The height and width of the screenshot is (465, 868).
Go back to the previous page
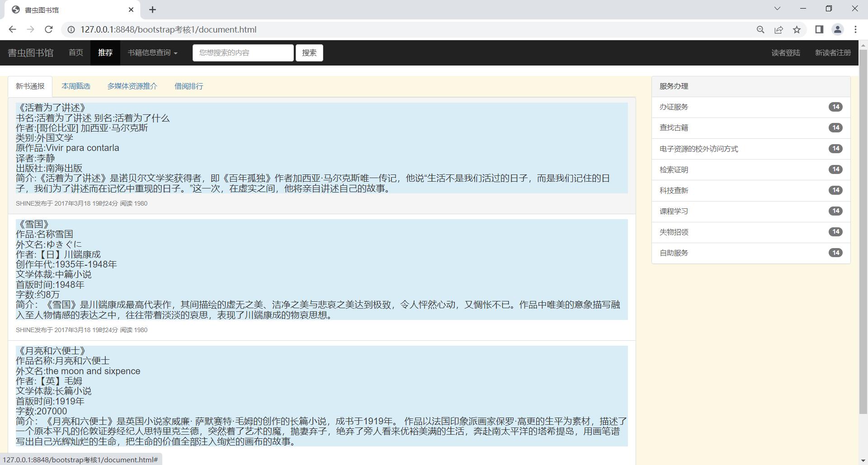12,29
